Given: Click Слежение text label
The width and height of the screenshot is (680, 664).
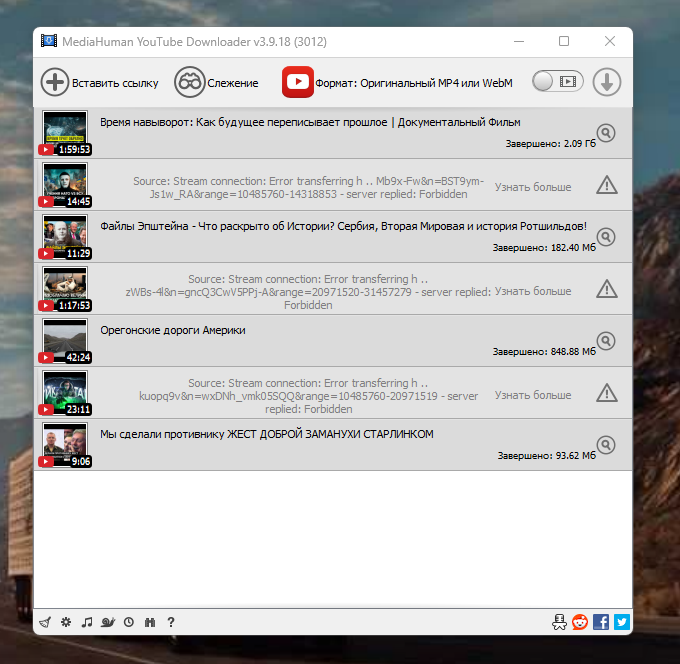Looking at the screenshot, I should coord(233,83).
